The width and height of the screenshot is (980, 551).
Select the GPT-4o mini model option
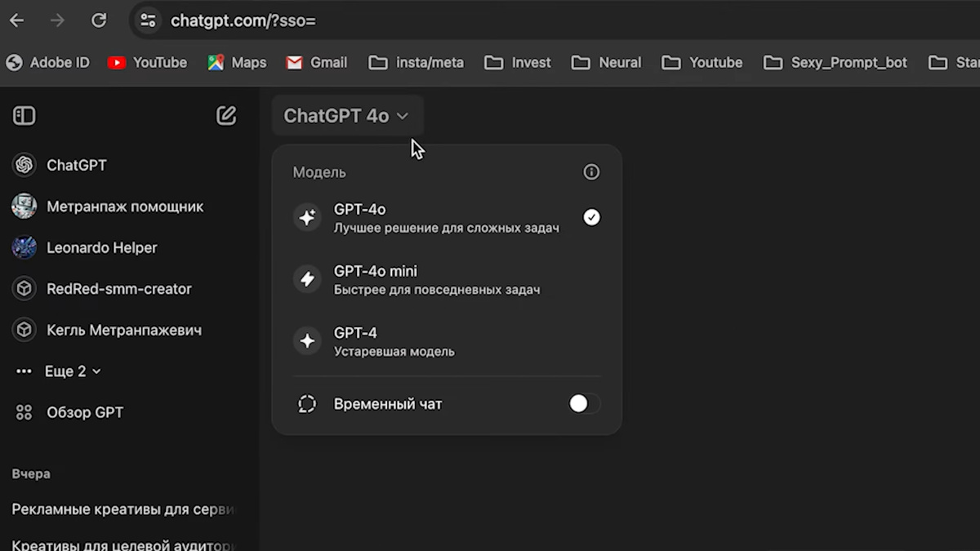[447, 279]
